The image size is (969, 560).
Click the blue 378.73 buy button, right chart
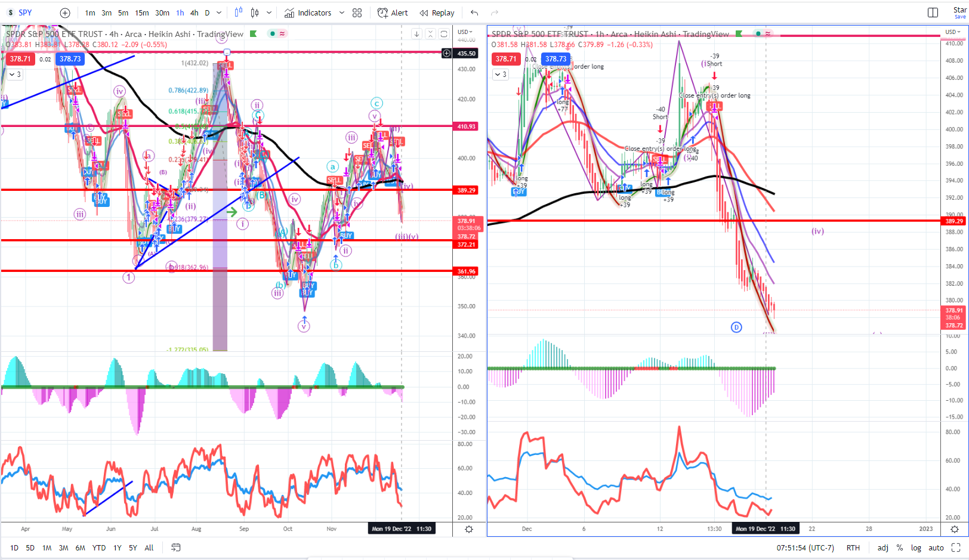556,59
